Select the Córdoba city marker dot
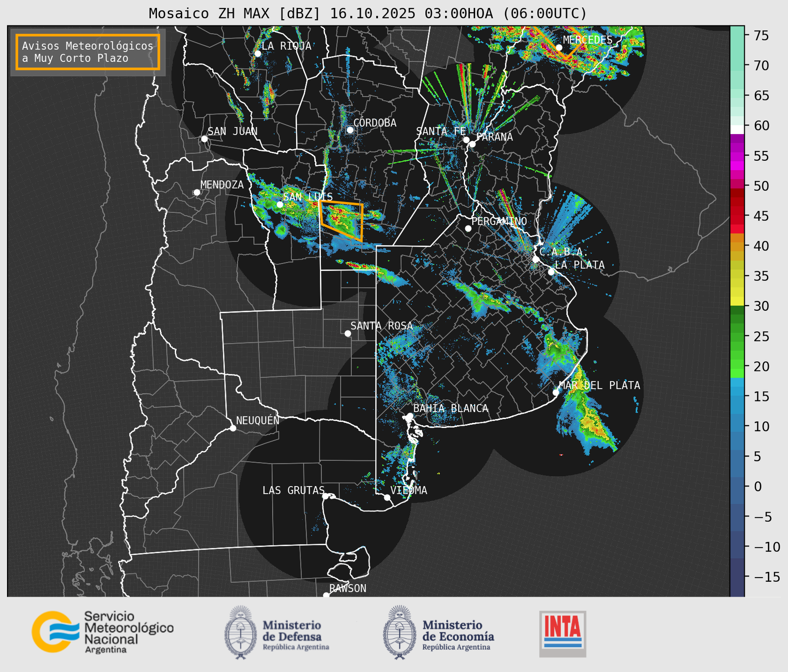788x672 pixels. click(x=350, y=130)
